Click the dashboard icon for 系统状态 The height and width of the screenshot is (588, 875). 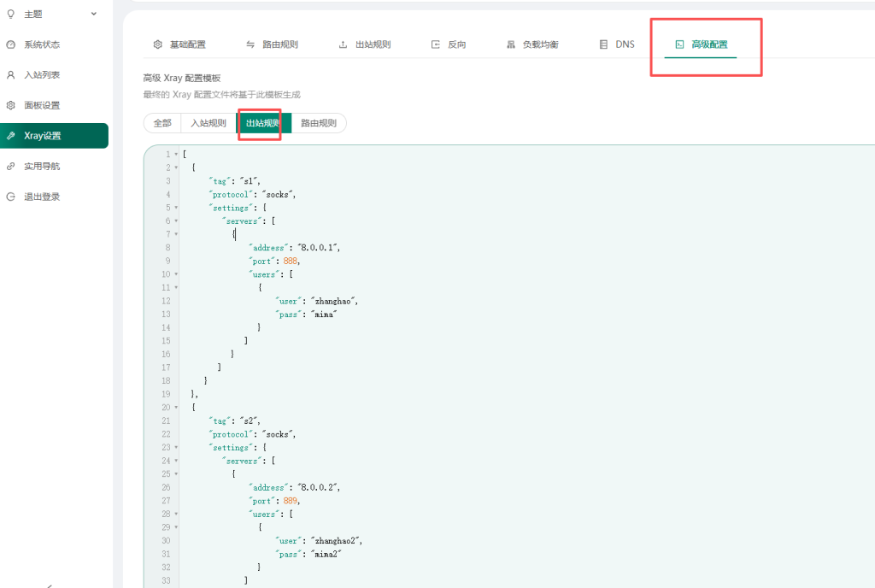click(10, 44)
